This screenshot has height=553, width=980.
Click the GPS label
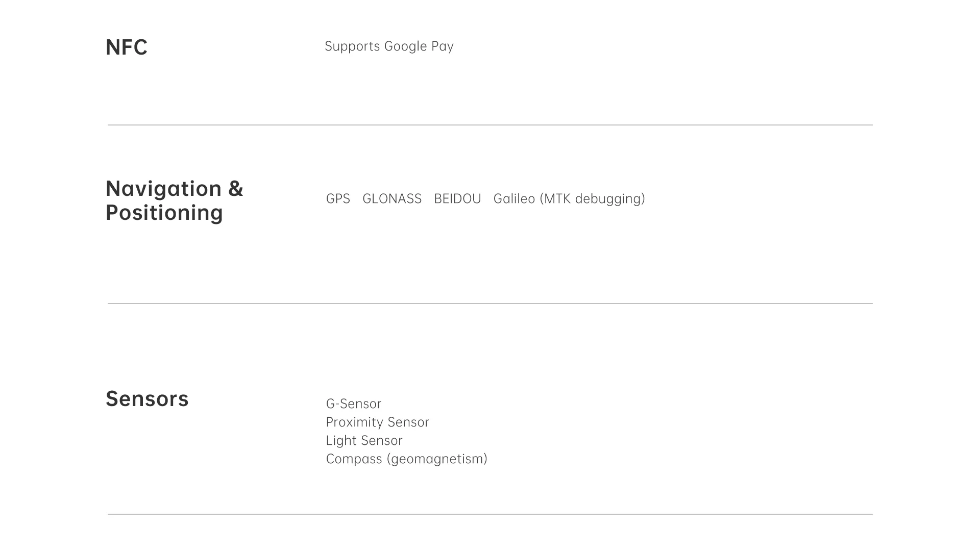click(x=338, y=199)
